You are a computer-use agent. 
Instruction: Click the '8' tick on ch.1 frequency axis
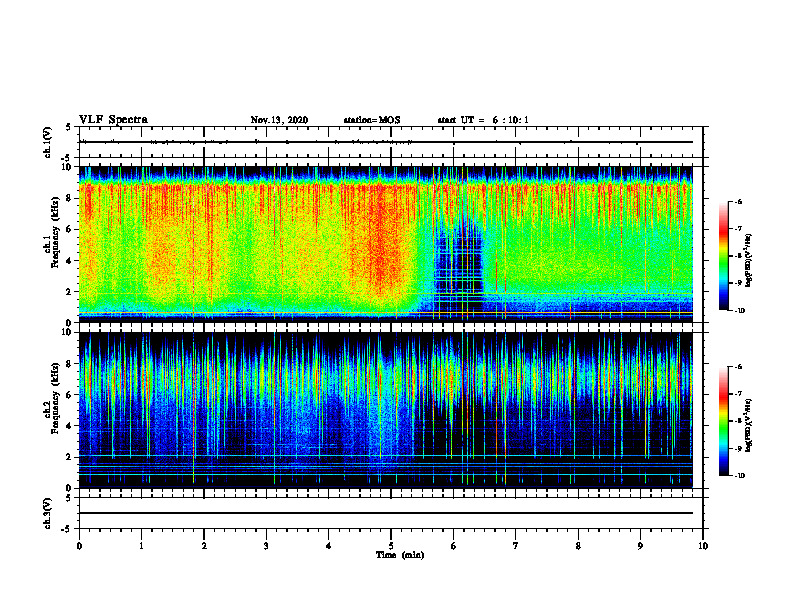point(69,198)
